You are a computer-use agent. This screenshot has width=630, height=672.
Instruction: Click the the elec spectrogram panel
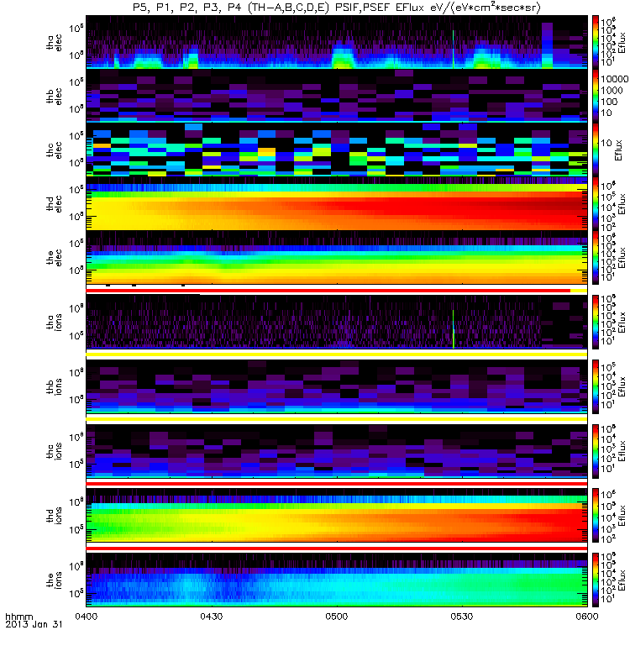pos(337,258)
